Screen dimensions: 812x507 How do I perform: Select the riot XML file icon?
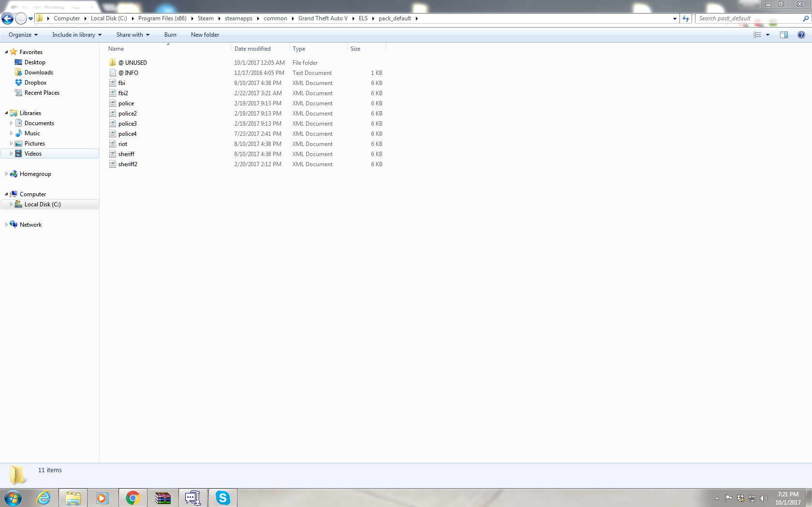pos(113,144)
